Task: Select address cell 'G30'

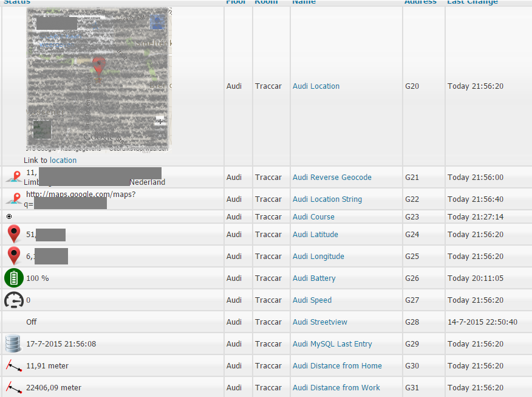Action: point(412,366)
